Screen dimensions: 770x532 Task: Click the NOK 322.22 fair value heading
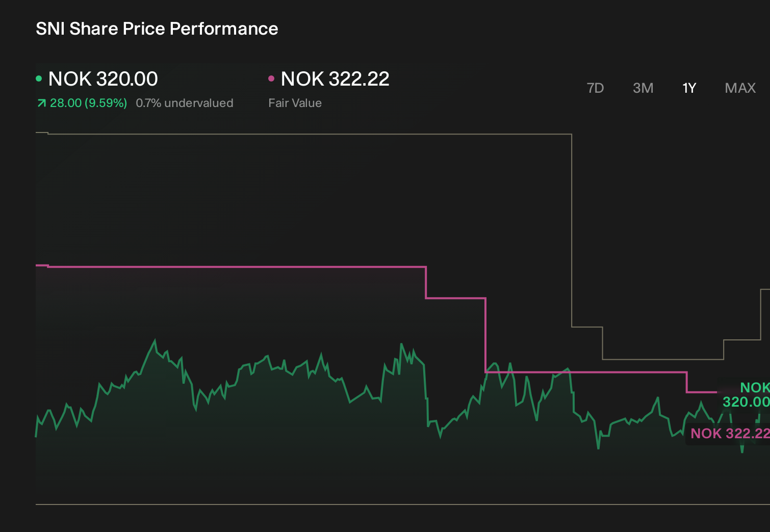[335, 79]
